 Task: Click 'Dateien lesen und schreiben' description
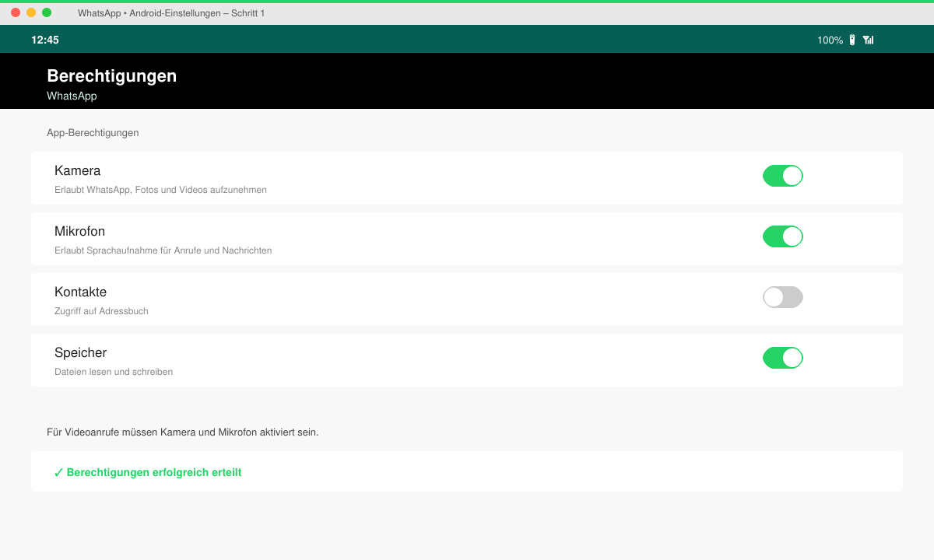(114, 372)
